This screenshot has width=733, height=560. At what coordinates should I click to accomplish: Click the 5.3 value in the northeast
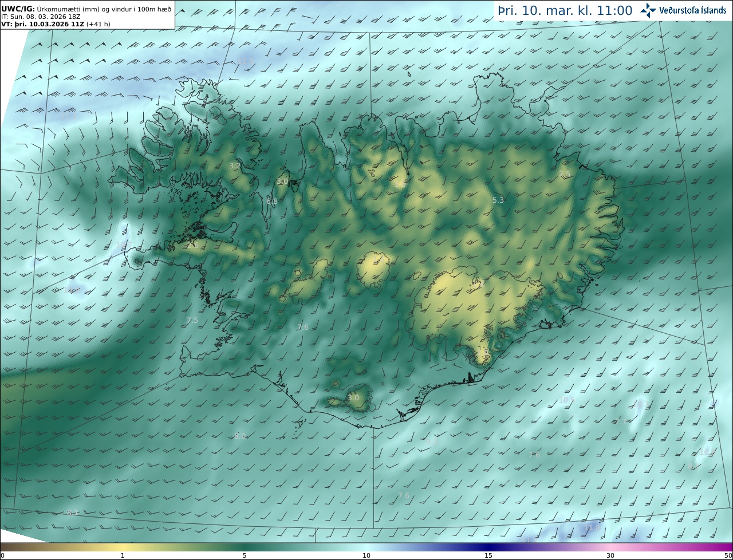coord(498,200)
